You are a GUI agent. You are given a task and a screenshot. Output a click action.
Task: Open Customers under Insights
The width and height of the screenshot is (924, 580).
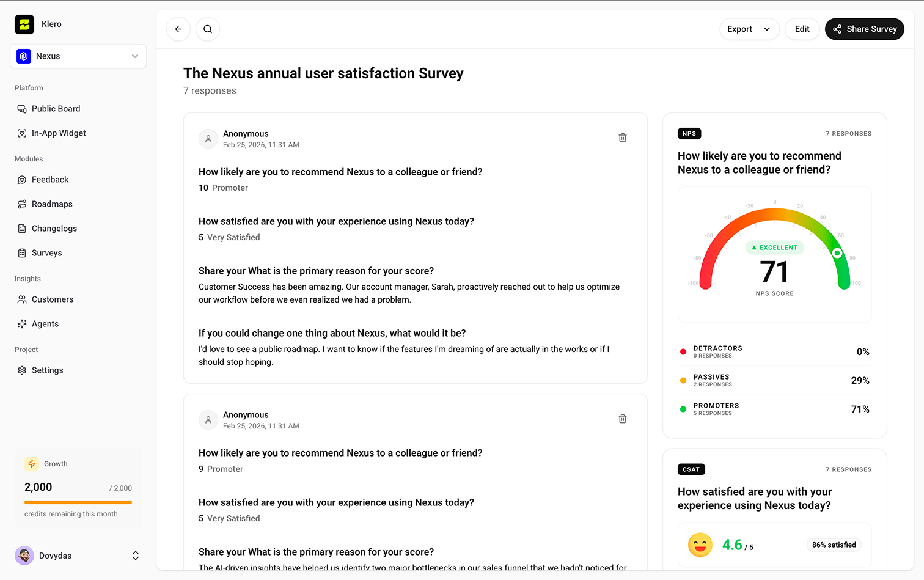click(53, 299)
